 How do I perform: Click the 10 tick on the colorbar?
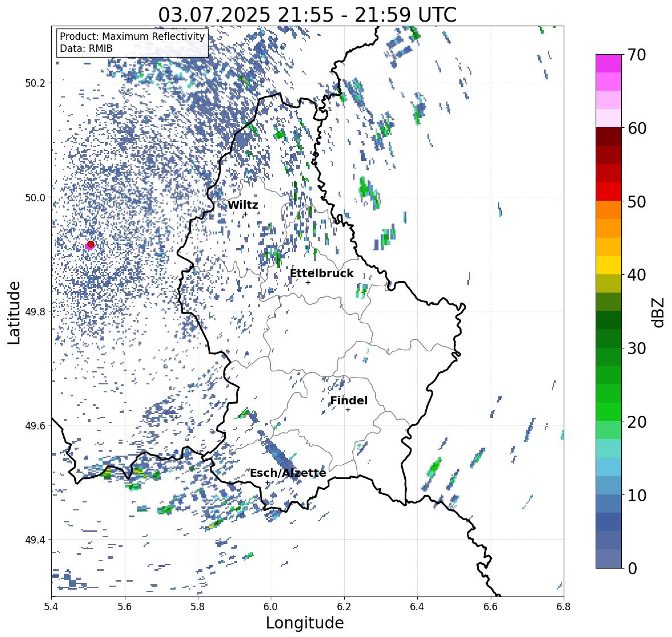point(637,495)
